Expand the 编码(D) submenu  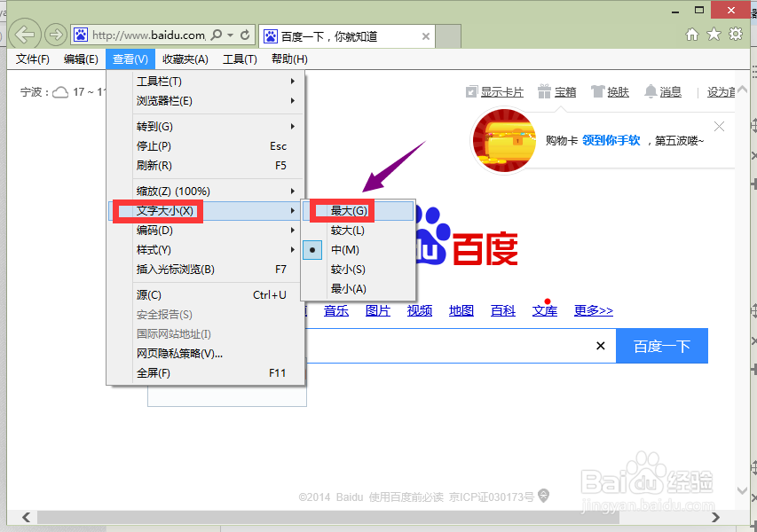(x=206, y=230)
